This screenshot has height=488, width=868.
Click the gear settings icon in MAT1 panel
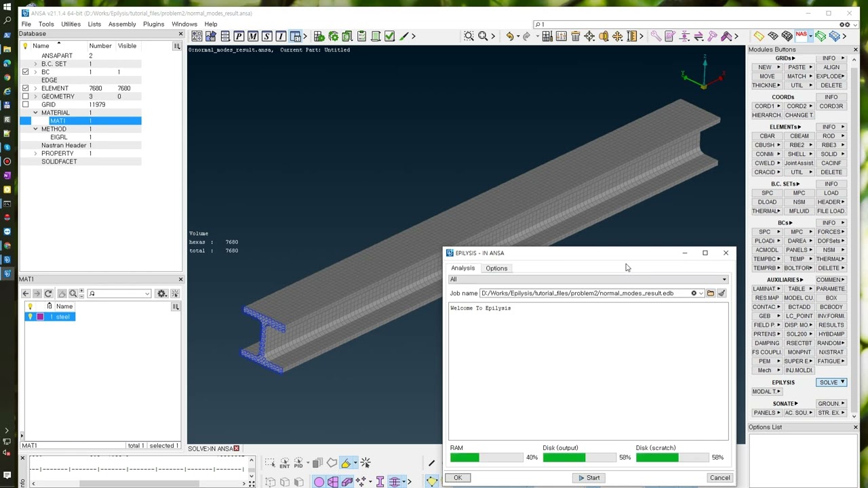[161, 293]
